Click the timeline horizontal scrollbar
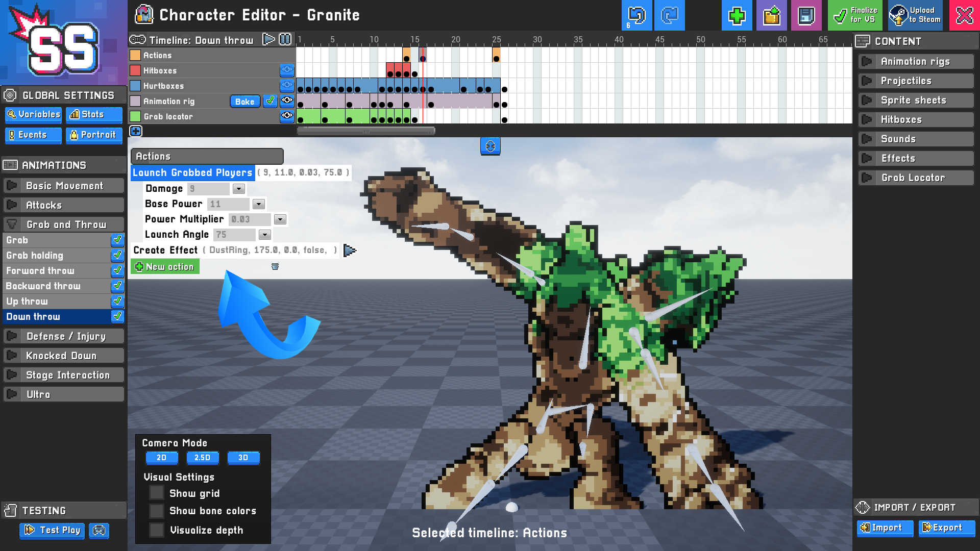 (366, 131)
